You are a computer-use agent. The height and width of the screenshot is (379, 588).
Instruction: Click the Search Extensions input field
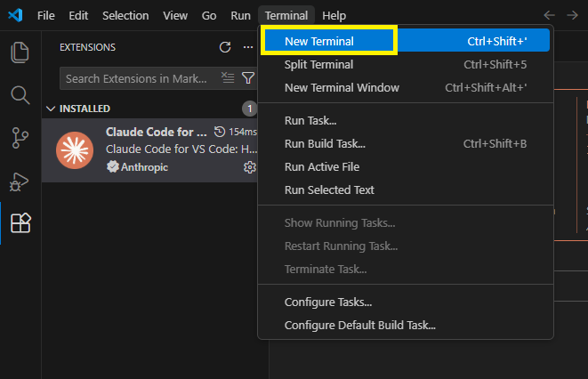137,78
